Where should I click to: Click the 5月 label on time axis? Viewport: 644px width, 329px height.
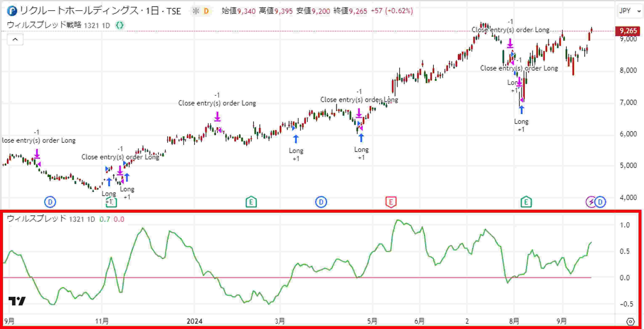[372, 321]
